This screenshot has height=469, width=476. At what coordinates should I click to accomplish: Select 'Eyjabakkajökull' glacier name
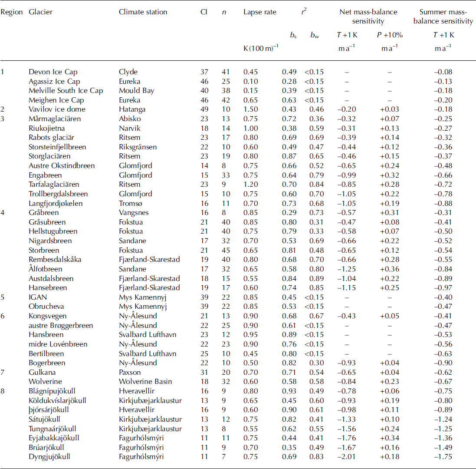pos(54,438)
